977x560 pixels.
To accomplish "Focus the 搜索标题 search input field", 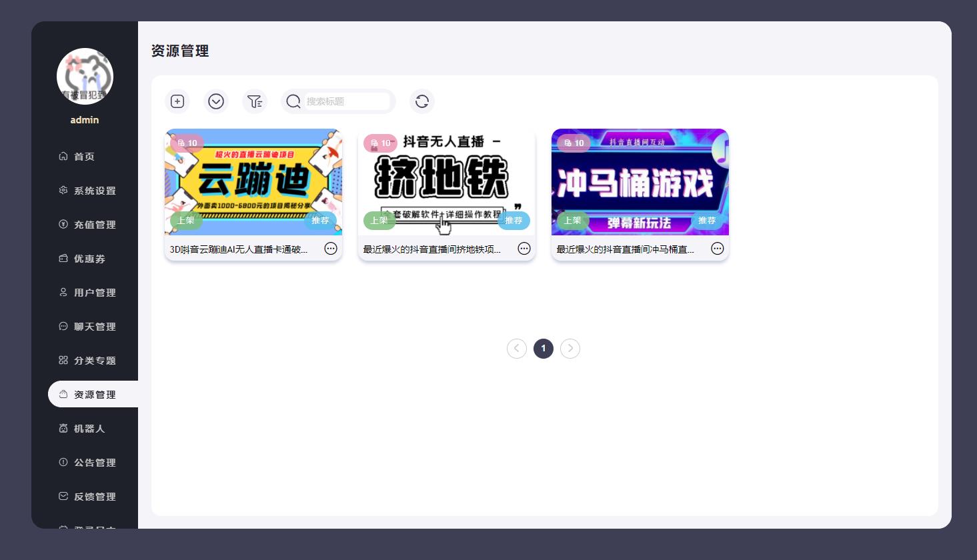I will pos(347,101).
